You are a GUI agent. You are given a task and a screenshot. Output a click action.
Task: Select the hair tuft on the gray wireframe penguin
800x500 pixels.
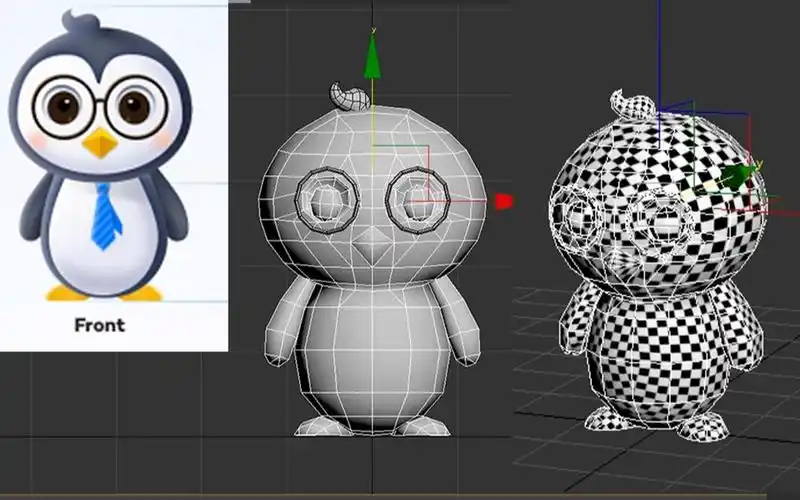(x=350, y=96)
